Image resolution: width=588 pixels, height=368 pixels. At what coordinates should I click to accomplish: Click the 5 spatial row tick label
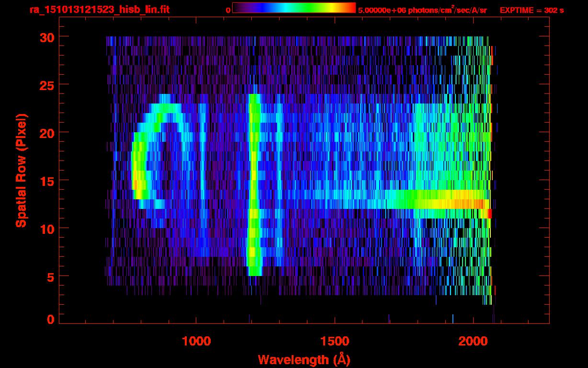point(51,276)
